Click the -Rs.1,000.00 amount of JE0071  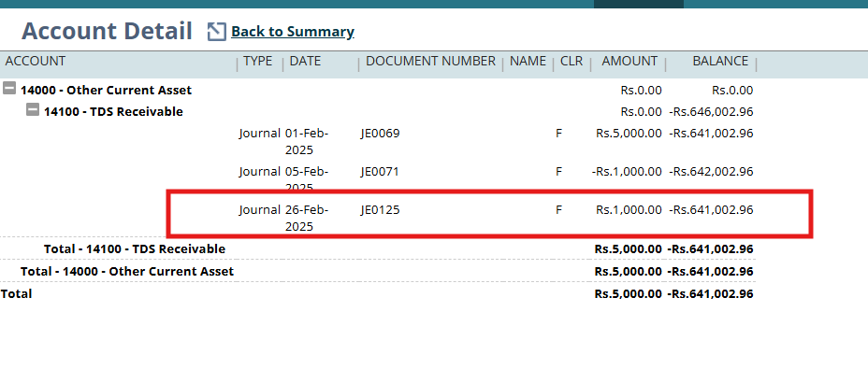tap(627, 172)
